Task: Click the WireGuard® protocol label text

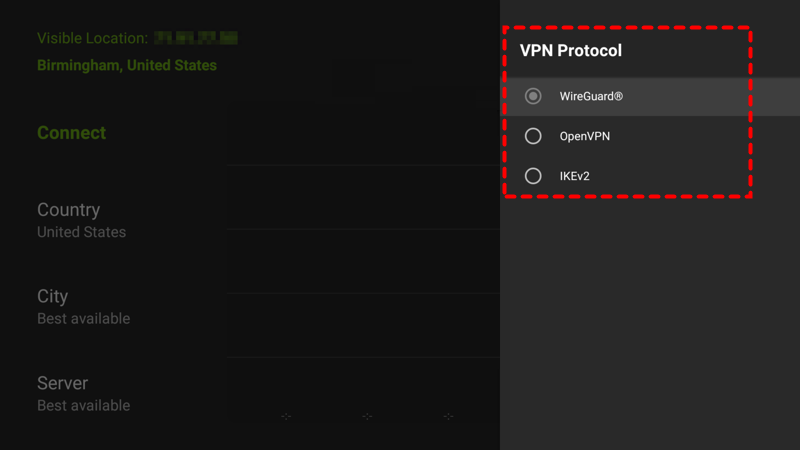Action: tap(591, 96)
